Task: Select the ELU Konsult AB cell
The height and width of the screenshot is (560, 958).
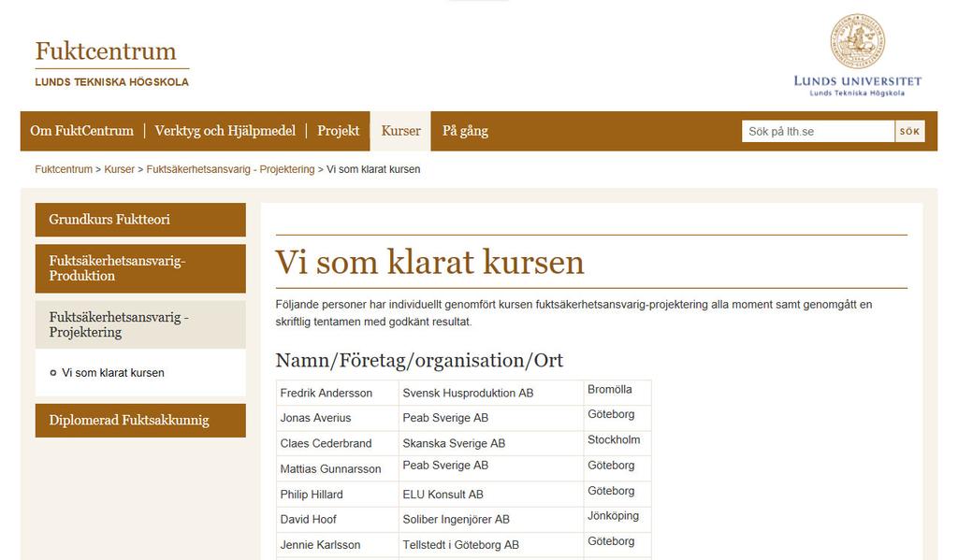Action: (490, 494)
